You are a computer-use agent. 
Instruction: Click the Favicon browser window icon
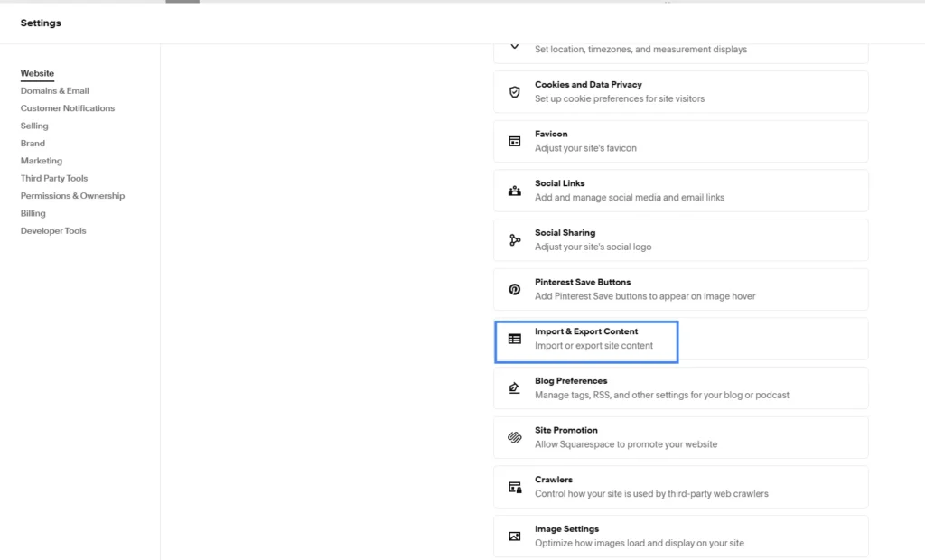(x=514, y=141)
